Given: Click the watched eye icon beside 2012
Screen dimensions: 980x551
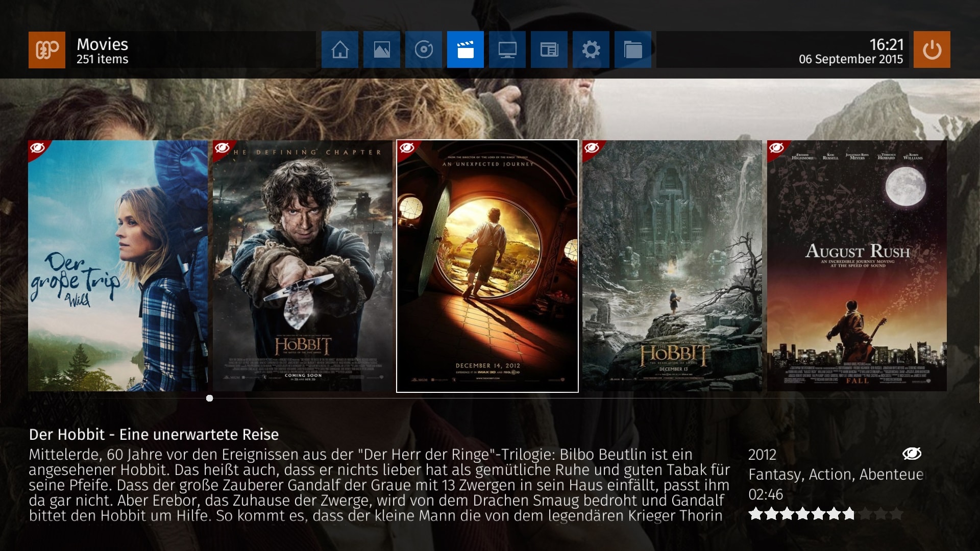Looking at the screenshot, I should (912, 453).
